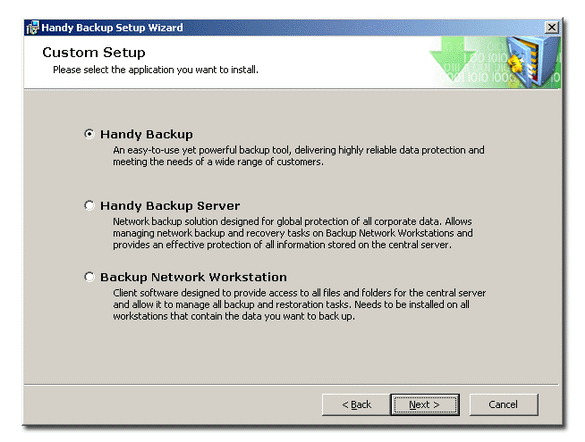The width and height of the screenshot is (585, 442).
Task: Cancel the installation with the Cancel button
Action: tap(504, 404)
